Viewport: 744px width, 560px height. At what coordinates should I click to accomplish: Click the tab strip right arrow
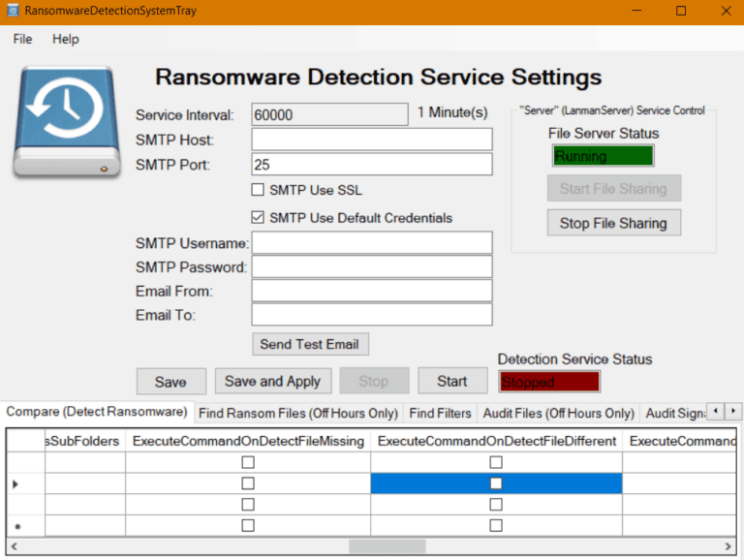[733, 411]
